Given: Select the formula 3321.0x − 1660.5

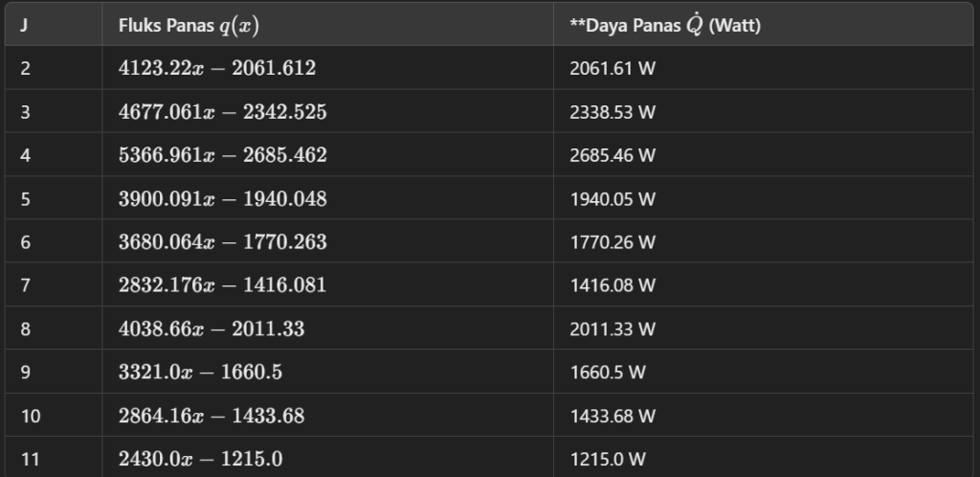Looking at the screenshot, I should 200,373.
